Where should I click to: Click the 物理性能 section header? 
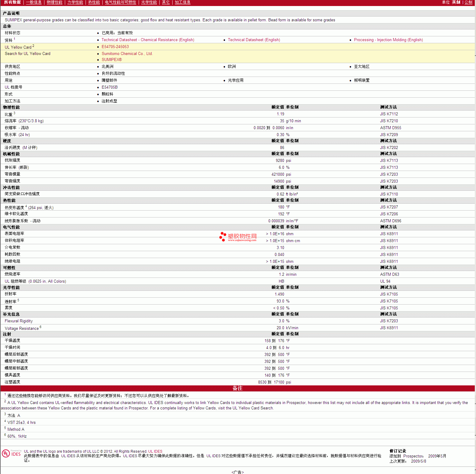point(11,108)
